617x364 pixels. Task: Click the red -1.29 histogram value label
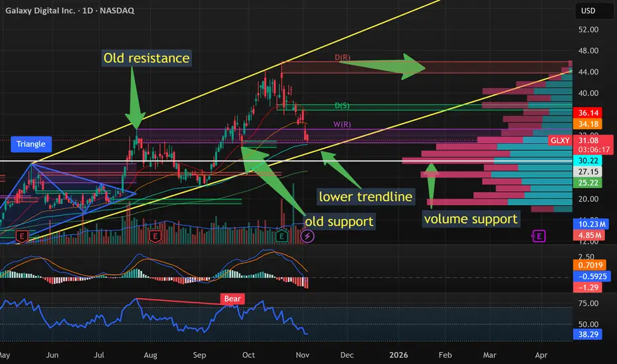588,287
